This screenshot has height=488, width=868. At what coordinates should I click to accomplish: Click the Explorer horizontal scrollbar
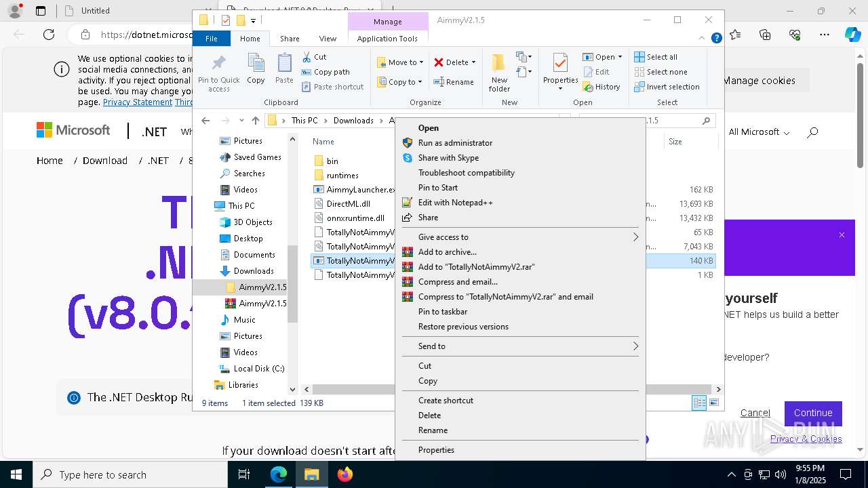[x=512, y=390]
